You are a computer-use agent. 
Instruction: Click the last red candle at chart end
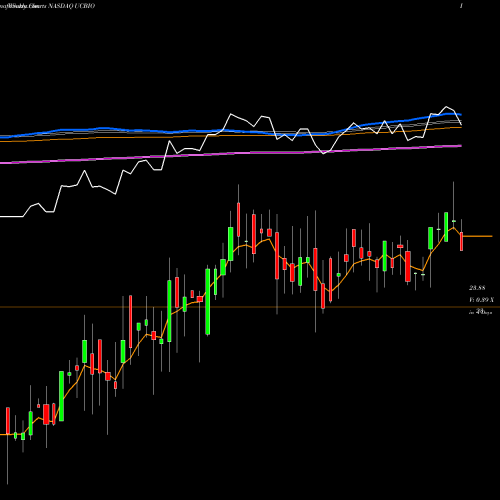(x=462, y=241)
